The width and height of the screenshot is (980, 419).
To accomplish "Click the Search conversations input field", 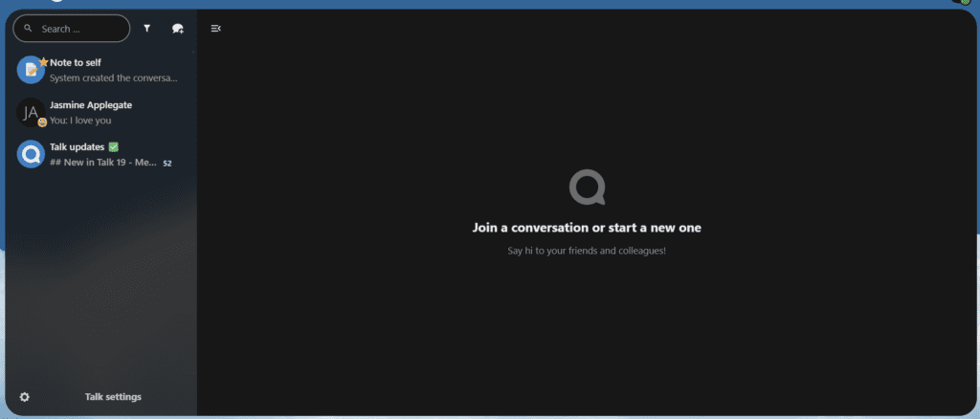I will 71,29.
